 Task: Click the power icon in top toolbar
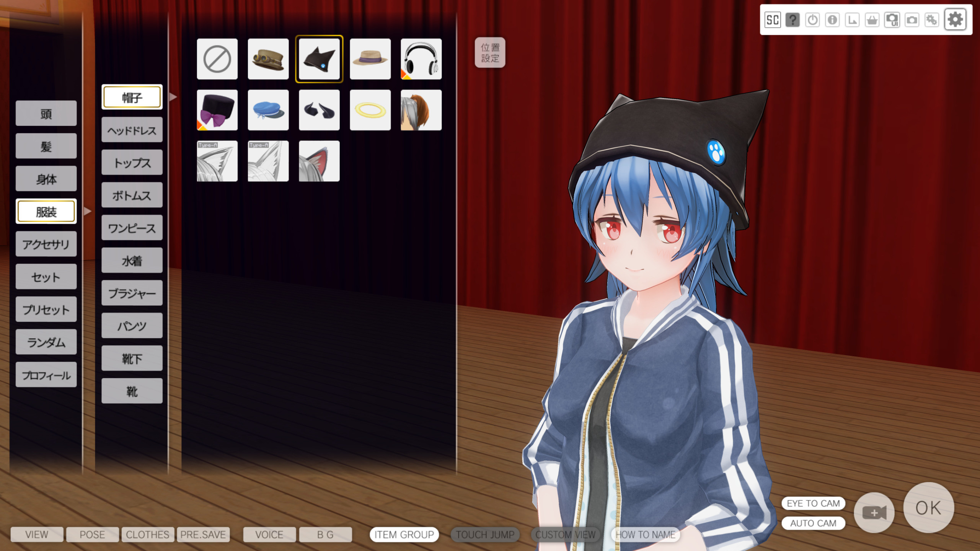click(x=812, y=20)
